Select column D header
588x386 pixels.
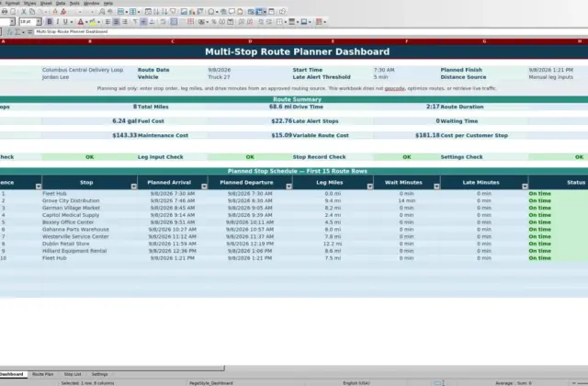click(250, 41)
